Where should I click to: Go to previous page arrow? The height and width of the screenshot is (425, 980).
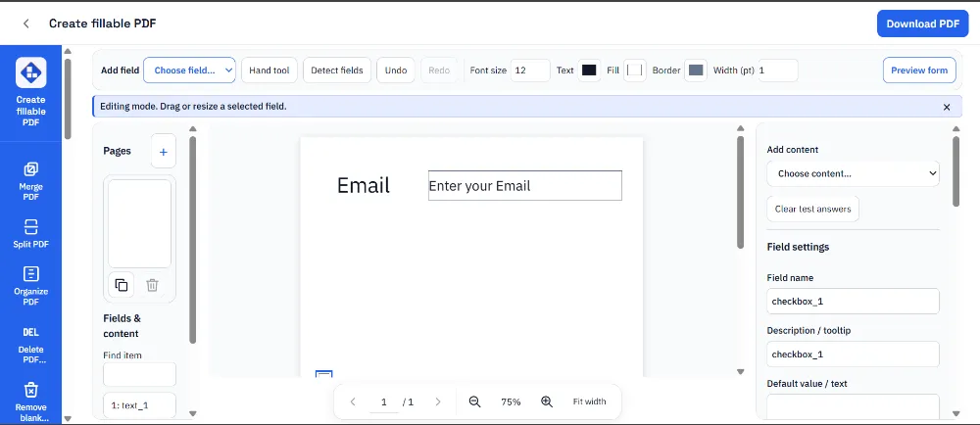[x=353, y=401]
